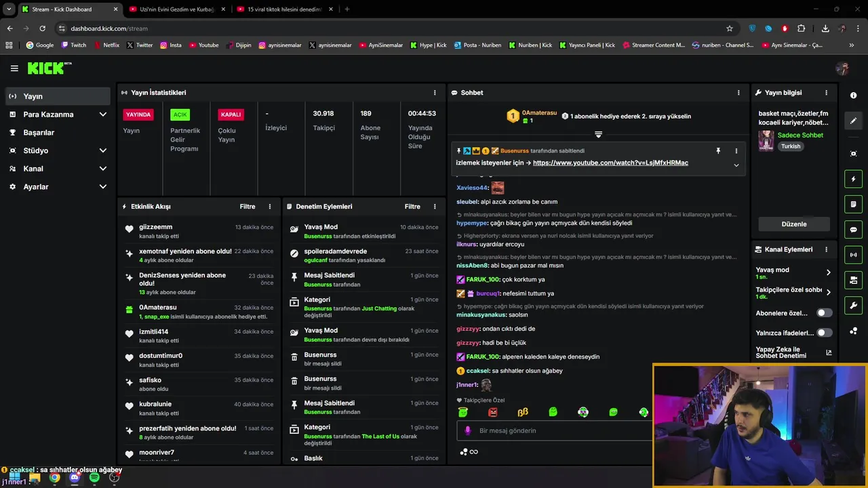This screenshot has height=488, width=868.
Task: Open Chrome from the taskbar
Action: [x=54, y=477]
